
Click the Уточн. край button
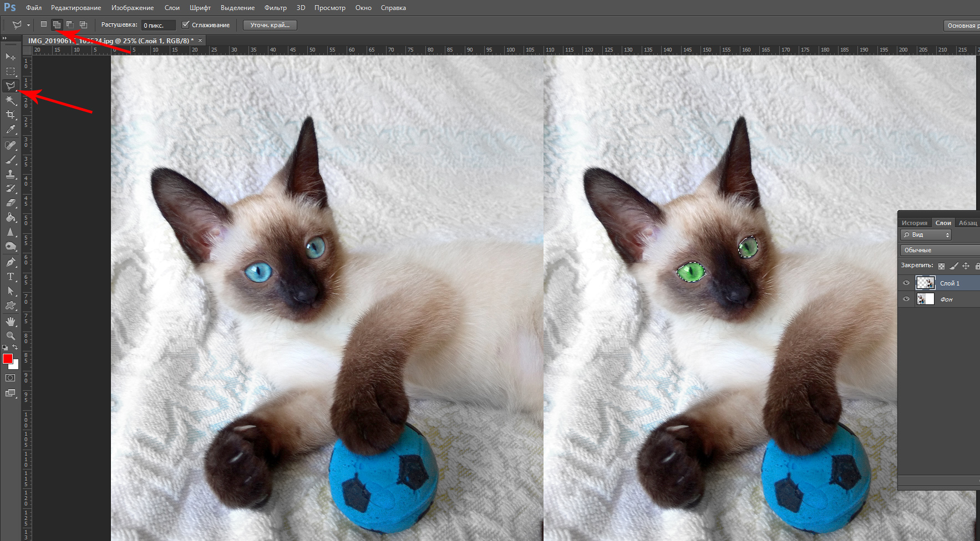pyautogui.click(x=270, y=25)
